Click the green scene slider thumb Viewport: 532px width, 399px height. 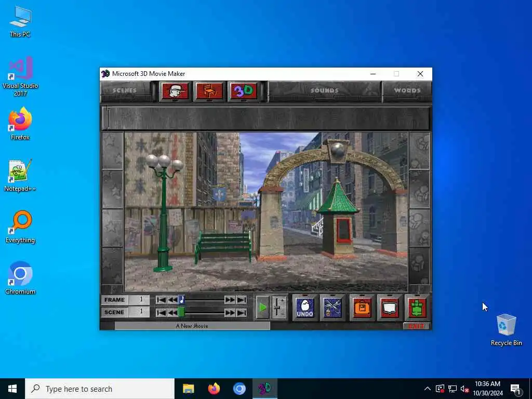click(181, 312)
